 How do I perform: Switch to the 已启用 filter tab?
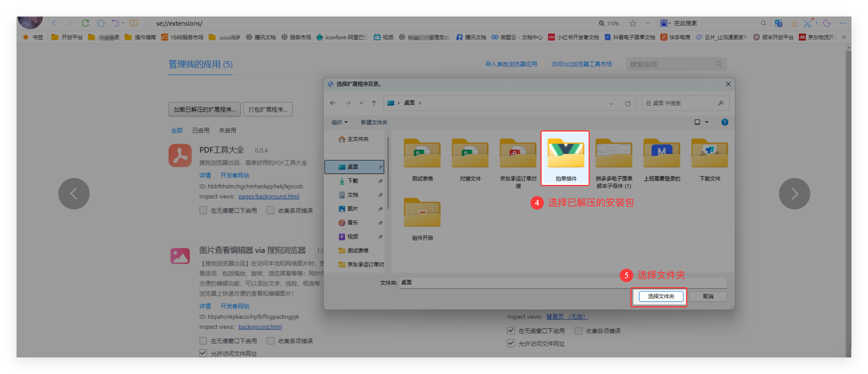200,130
